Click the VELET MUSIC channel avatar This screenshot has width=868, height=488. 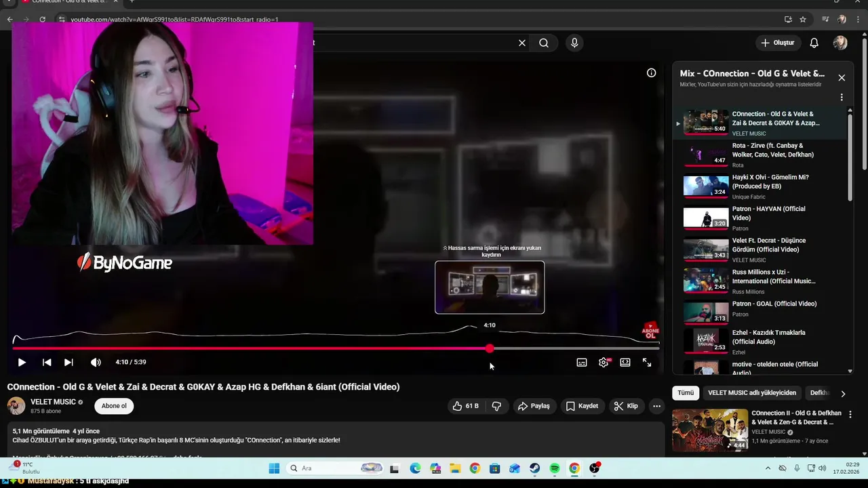click(16, 406)
